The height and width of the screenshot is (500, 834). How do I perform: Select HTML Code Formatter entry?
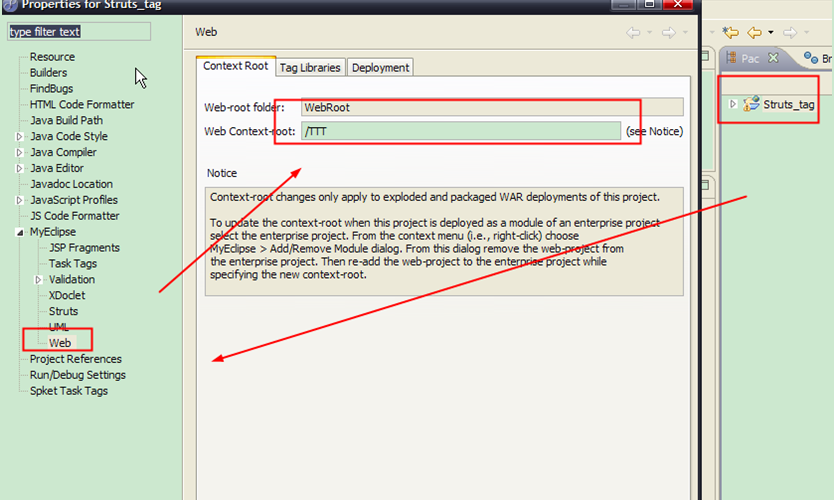pos(82,104)
